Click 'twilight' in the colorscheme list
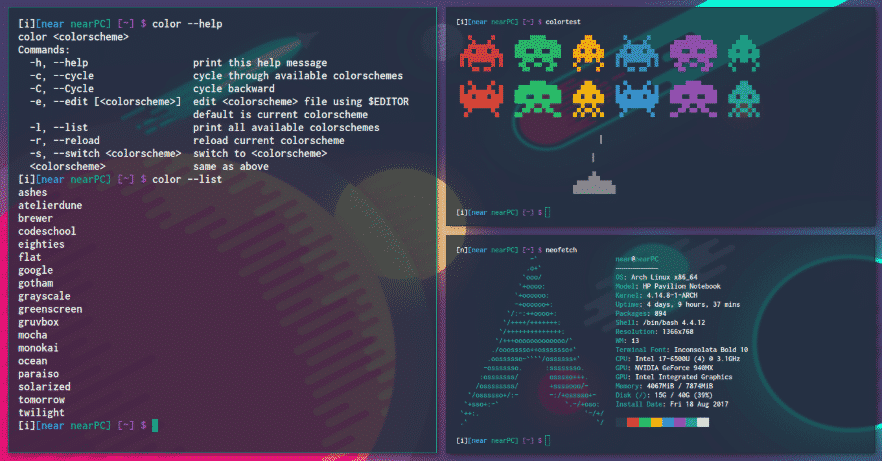This screenshot has height=461, width=882. (x=42, y=412)
